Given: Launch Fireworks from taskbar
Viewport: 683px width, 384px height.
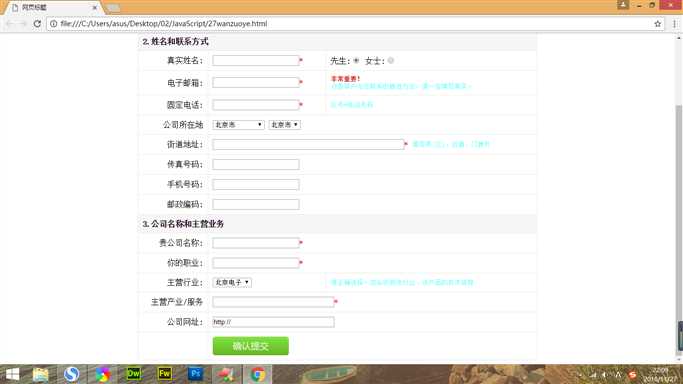Looking at the screenshot, I should coord(165,374).
